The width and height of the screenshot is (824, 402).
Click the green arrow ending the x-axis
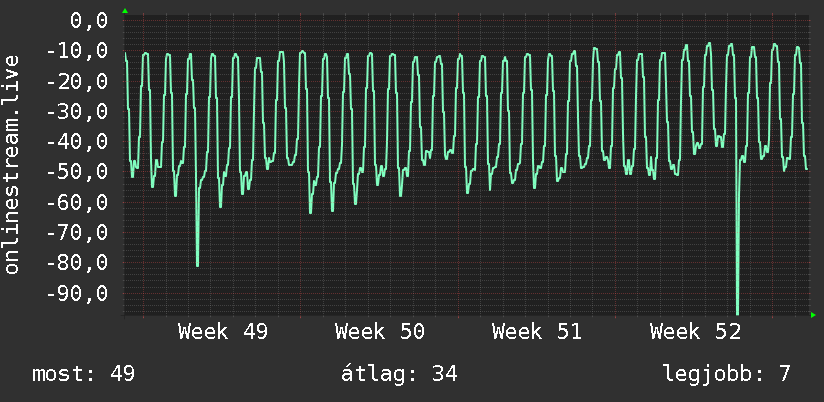coord(813,315)
